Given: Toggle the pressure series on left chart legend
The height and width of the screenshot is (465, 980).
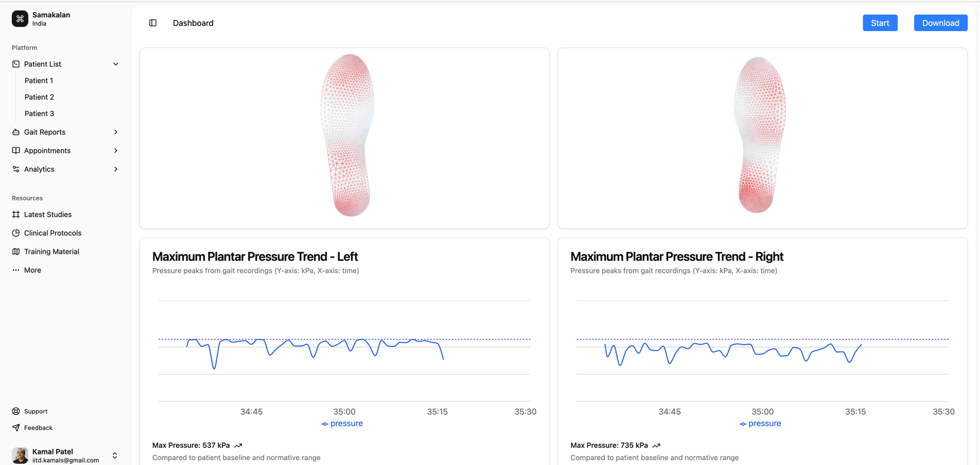Looking at the screenshot, I should tap(342, 423).
